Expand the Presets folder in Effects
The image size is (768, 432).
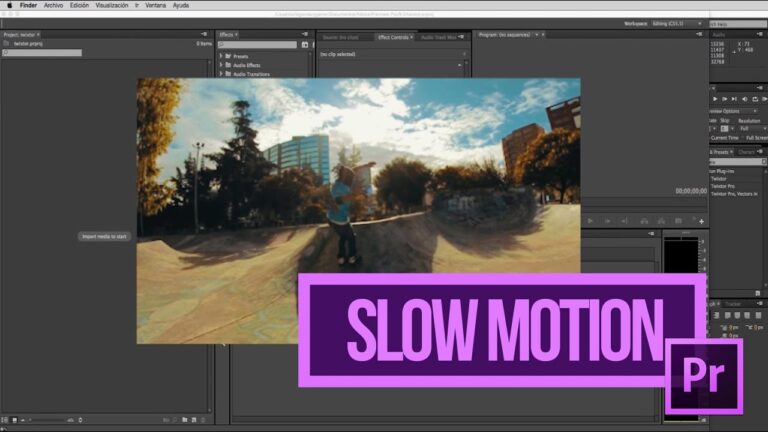click(x=221, y=56)
